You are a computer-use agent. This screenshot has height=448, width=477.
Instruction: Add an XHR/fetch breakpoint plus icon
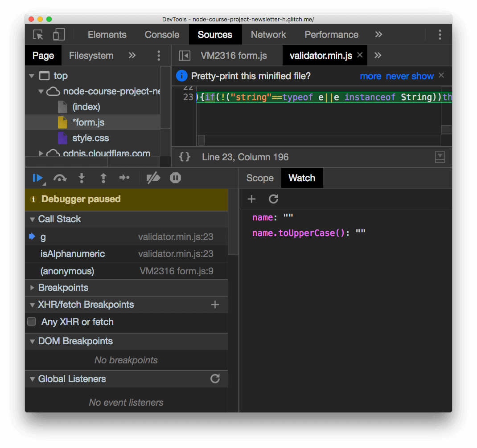point(215,305)
